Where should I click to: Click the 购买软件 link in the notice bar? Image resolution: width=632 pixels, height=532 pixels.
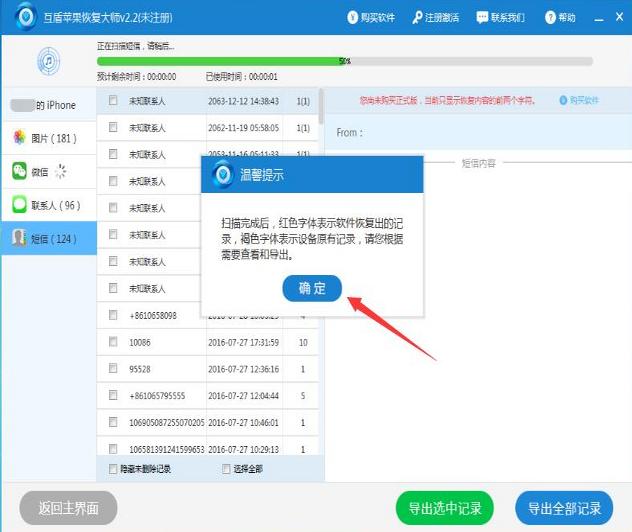click(x=580, y=100)
